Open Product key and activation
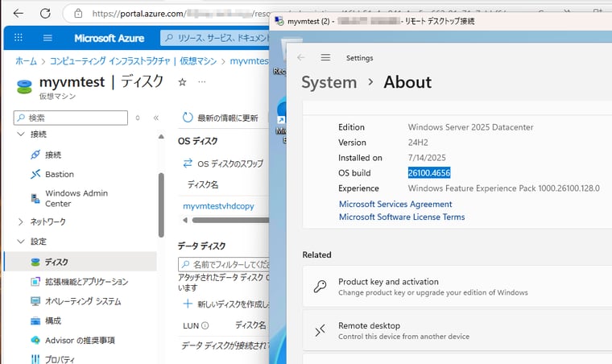Viewport: 612px width, 364px height. pyautogui.click(x=457, y=287)
